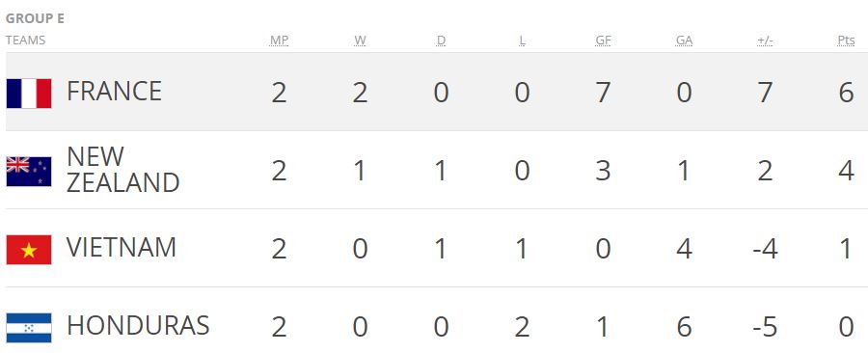The width and height of the screenshot is (868, 353).
Task: Select Honduras goal difference -5 cell
Action: [765, 326]
